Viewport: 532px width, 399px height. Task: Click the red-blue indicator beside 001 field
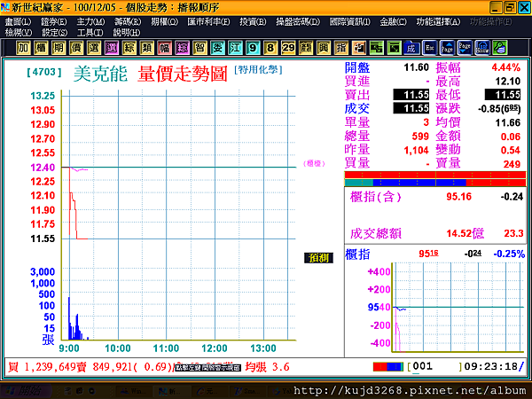click(388, 367)
